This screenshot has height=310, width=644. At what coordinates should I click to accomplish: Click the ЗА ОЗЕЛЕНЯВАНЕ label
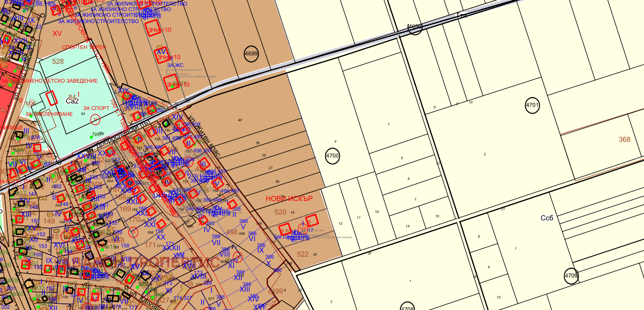tap(49, 114)
